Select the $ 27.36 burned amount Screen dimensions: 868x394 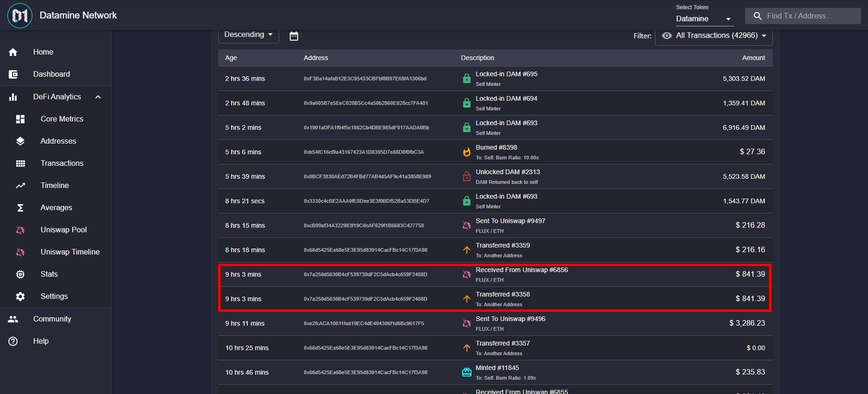click(x=752, y=152)
